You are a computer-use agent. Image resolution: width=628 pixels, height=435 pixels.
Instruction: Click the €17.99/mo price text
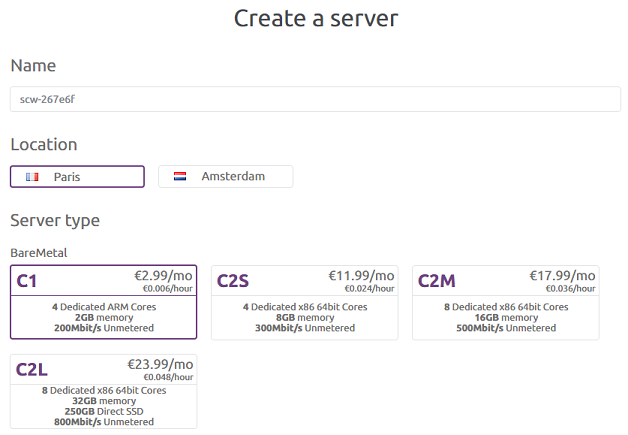click(562, 276)
